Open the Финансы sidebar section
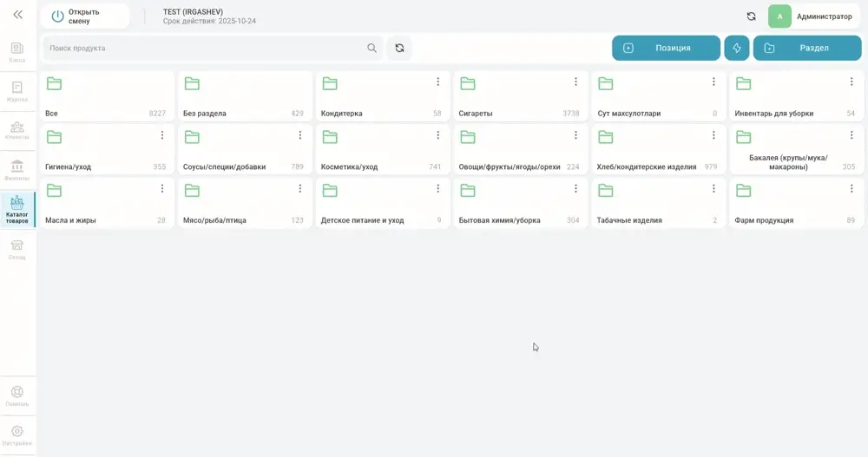Image resolution: width=868 pixels, height=457 pixels. point(17,170)
